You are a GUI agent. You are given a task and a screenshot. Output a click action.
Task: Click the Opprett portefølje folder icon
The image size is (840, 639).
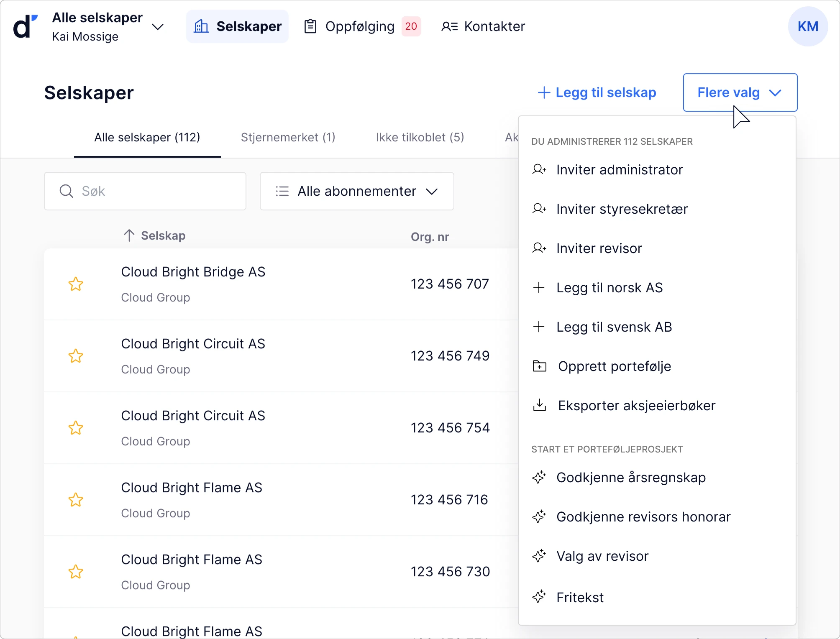point(540,366)
